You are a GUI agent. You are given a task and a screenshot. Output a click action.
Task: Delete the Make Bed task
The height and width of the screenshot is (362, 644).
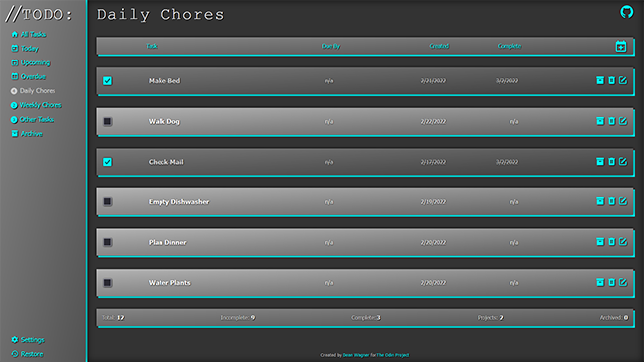(612, 80)
